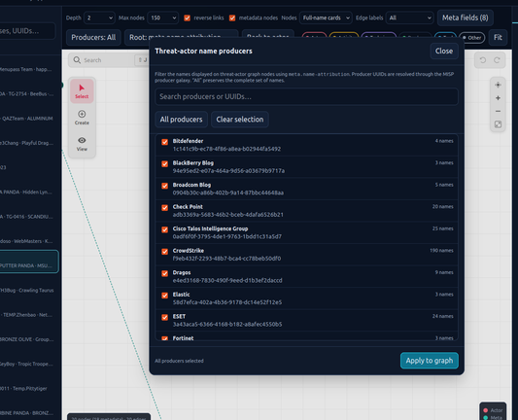518x420 pixels.
Task: Click the Other filter pill
Action: pyautogui.click(x=471, y=38)
